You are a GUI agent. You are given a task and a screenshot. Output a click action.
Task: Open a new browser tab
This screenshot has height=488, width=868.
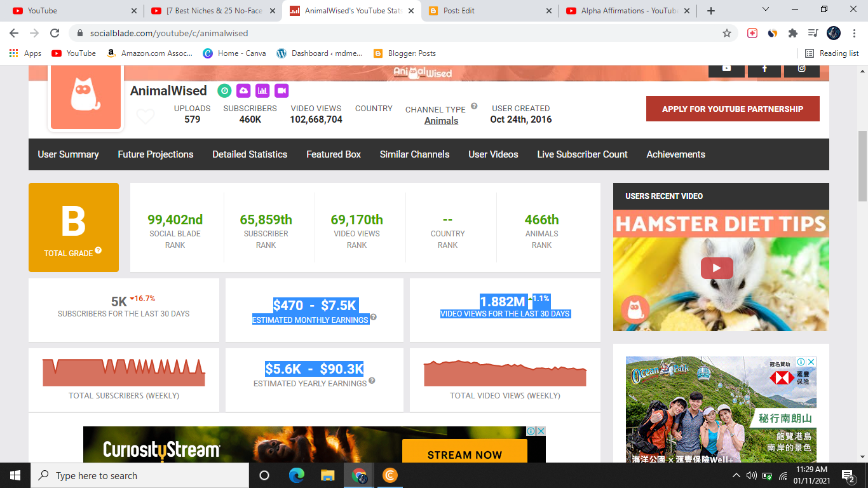711,11
